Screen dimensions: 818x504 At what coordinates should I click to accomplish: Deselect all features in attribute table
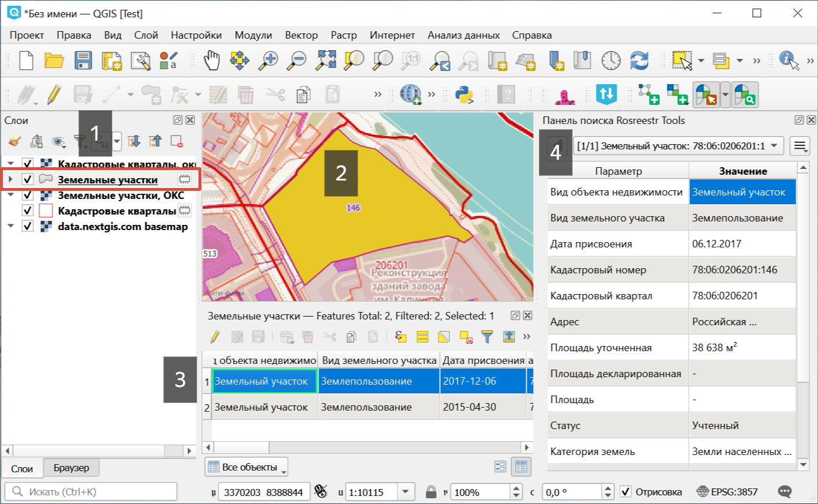coord(466,336)
